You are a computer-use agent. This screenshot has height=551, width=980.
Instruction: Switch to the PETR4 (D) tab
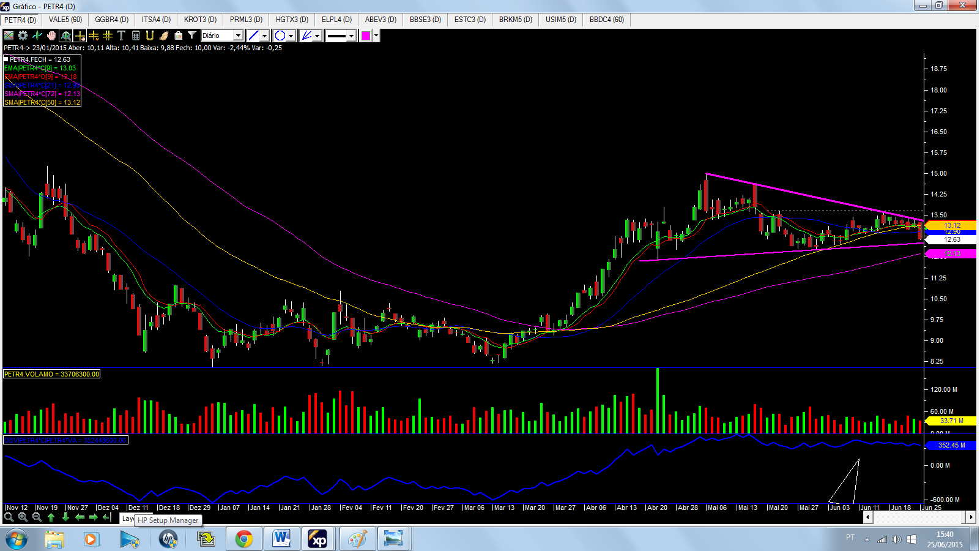tap(20, 20)
